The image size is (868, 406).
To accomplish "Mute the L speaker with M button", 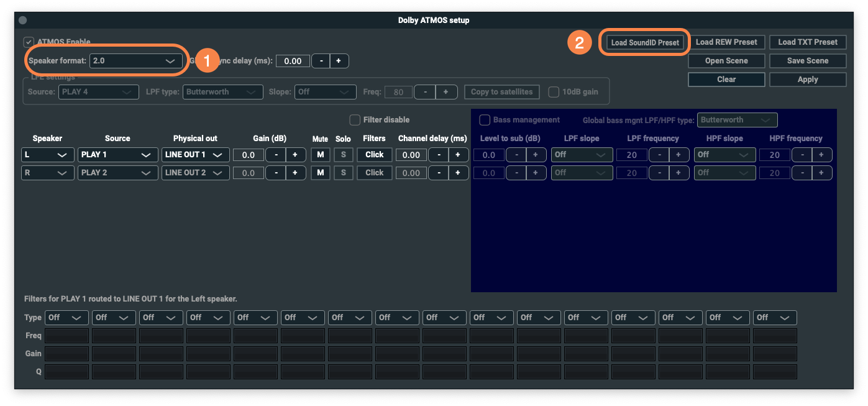I will 320,155.
